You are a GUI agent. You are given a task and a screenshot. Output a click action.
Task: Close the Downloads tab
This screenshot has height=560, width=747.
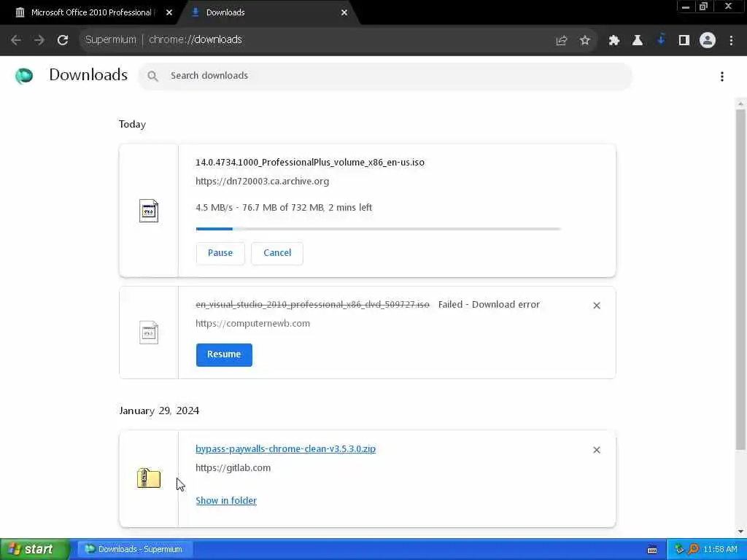tap(344, 13)
